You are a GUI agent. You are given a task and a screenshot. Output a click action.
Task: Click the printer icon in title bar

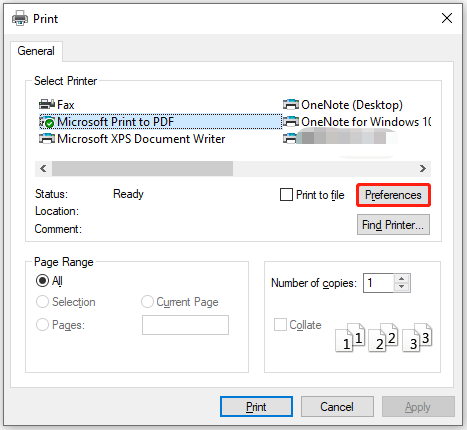point(20,18)
